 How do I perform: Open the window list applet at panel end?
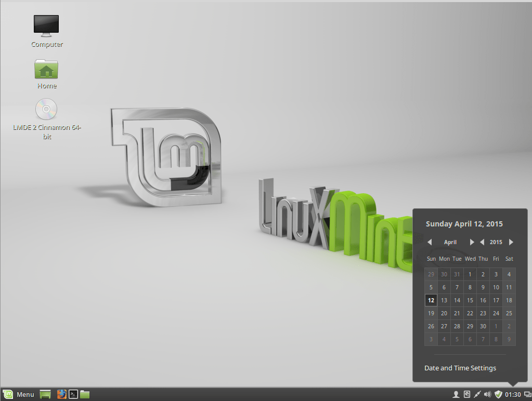(528, 394)
